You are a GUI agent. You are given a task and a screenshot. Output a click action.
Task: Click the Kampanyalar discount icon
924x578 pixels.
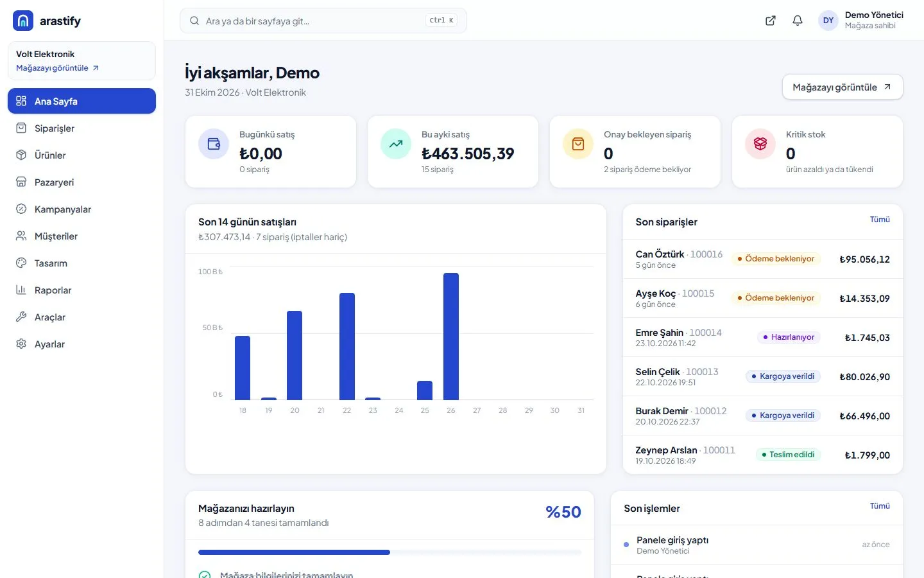pyautogui.click(x=21, y=209)
